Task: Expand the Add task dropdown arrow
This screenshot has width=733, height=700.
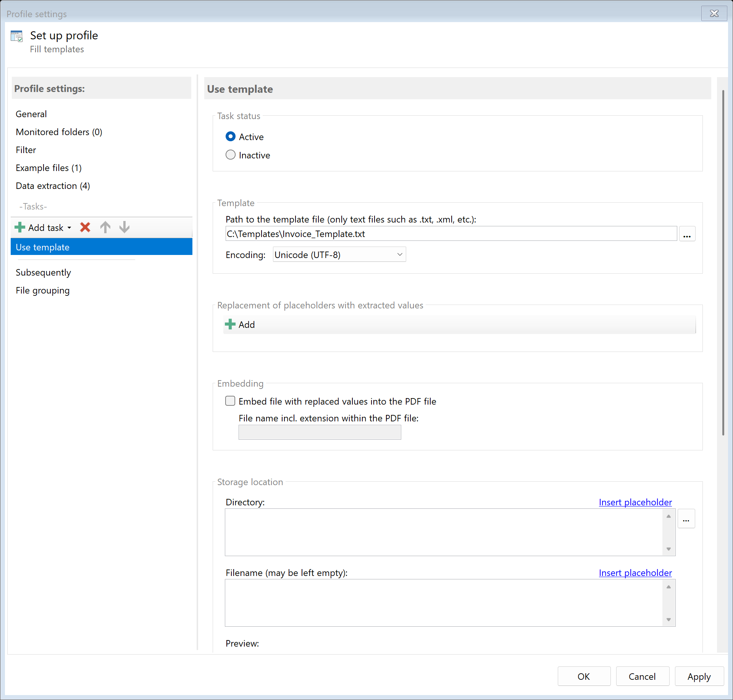Action: pos(69,228)
